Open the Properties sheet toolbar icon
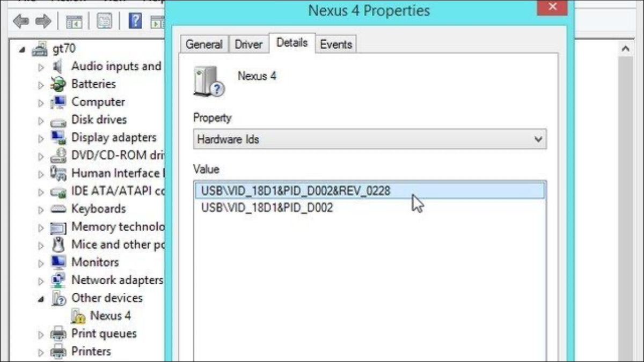Screen dimensions: 644x362 (105, 21)
